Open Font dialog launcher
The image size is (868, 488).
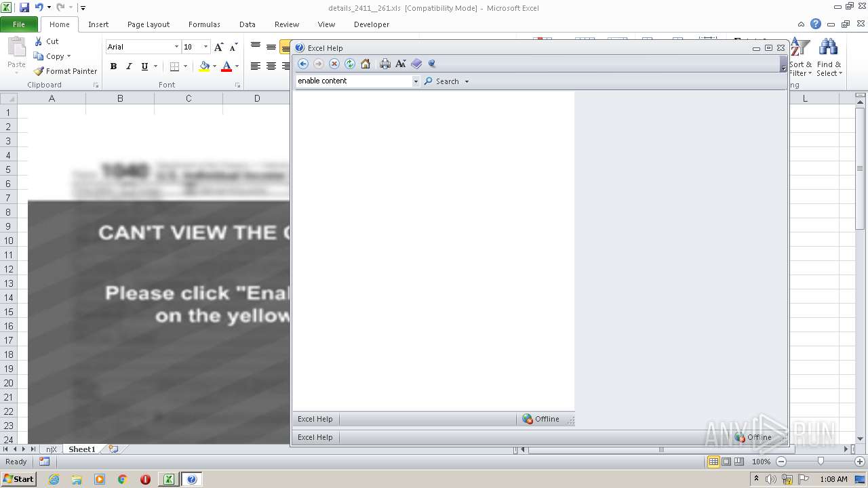pos(238,85)
